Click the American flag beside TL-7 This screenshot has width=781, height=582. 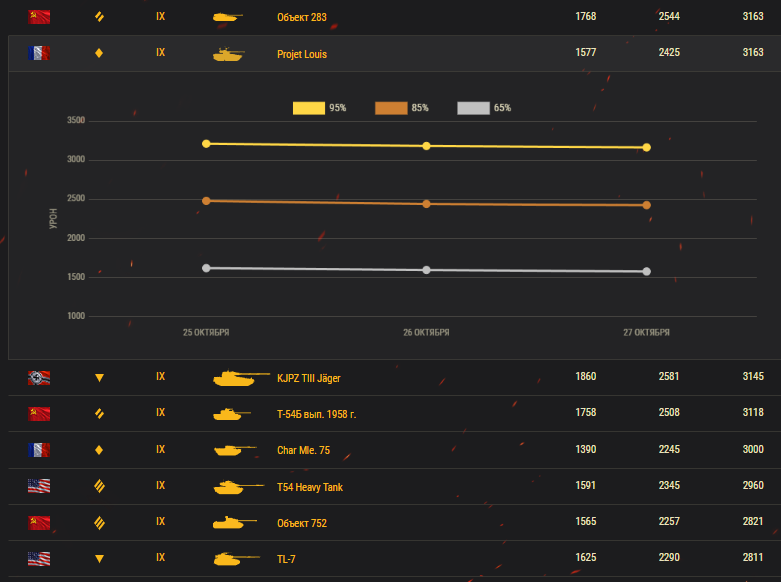(x=39, y=559)
